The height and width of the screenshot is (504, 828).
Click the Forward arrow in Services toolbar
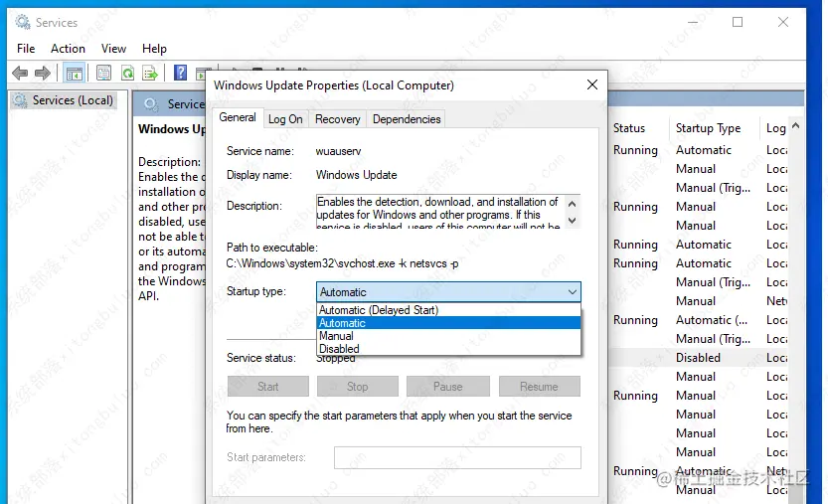42,73
